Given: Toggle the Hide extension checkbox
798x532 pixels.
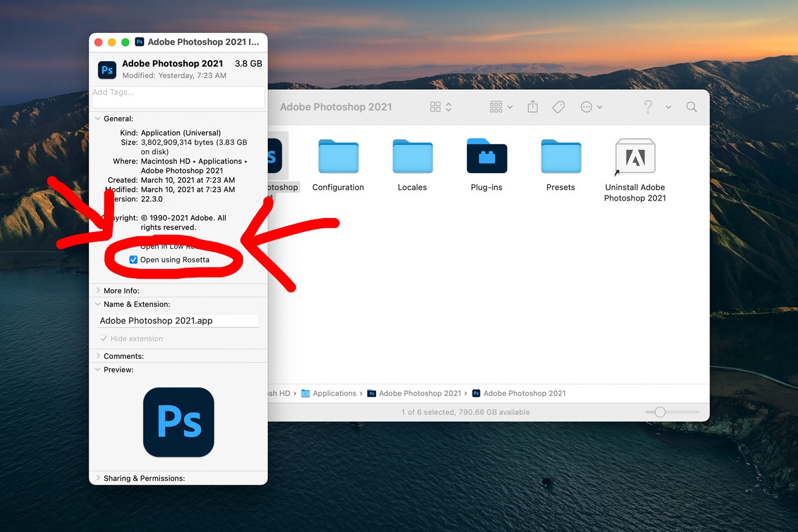Looking at the screenshot, I should [x=104, y=339].
